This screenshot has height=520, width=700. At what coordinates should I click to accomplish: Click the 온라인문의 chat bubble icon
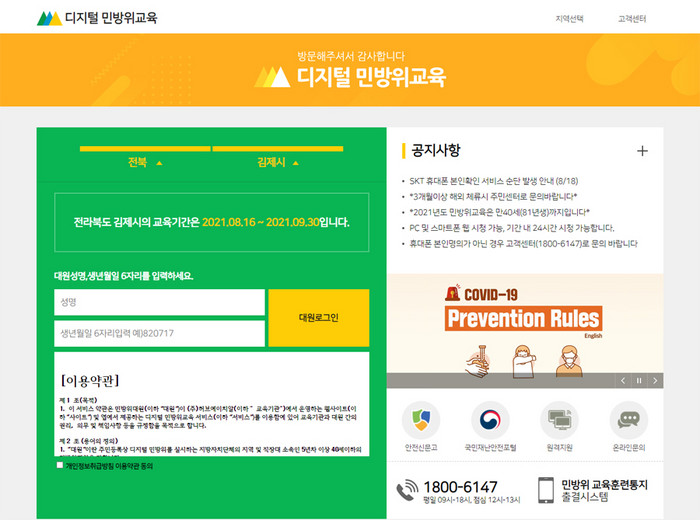tap(628, 420)
